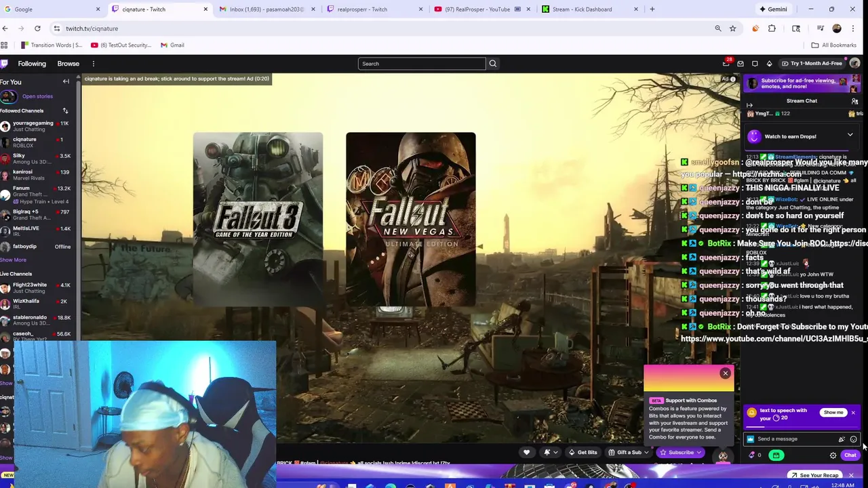Image resolution: width=868 pixels, height=488 pixels.
Task: Open the emote picker in message box
Action: point(853,439)
